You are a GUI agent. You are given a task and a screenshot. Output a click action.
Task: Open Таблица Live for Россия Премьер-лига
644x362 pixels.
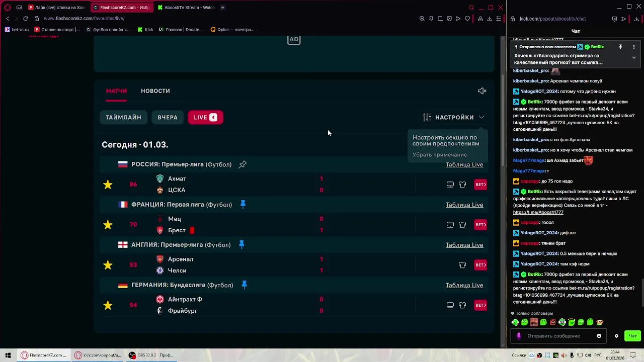[464, 164]
